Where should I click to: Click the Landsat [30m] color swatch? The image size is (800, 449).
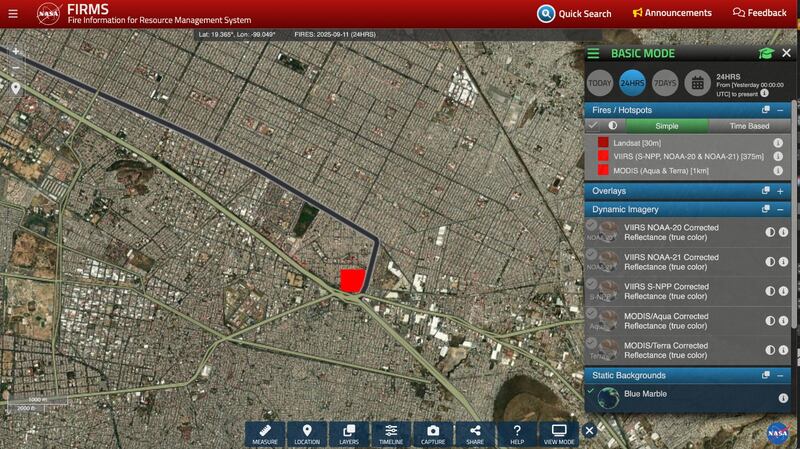(603, 142)
